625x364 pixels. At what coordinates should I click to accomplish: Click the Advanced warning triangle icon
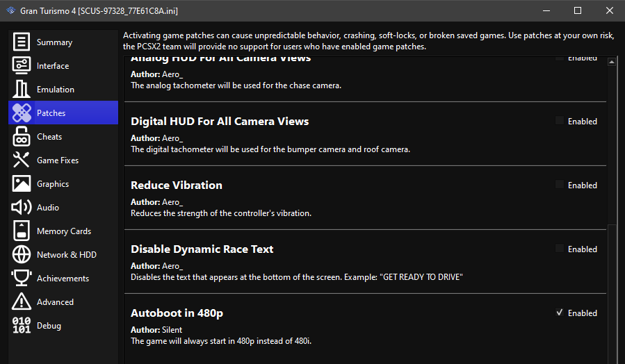[22, 301]
